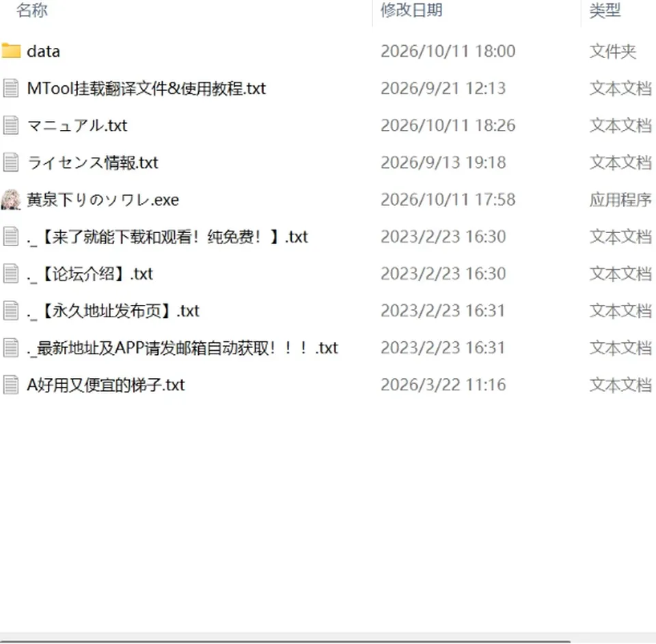Click the icon of ._【永久地址发布页】.txt
The height and width of the screenshot is (644, 656).
(11, 311)
